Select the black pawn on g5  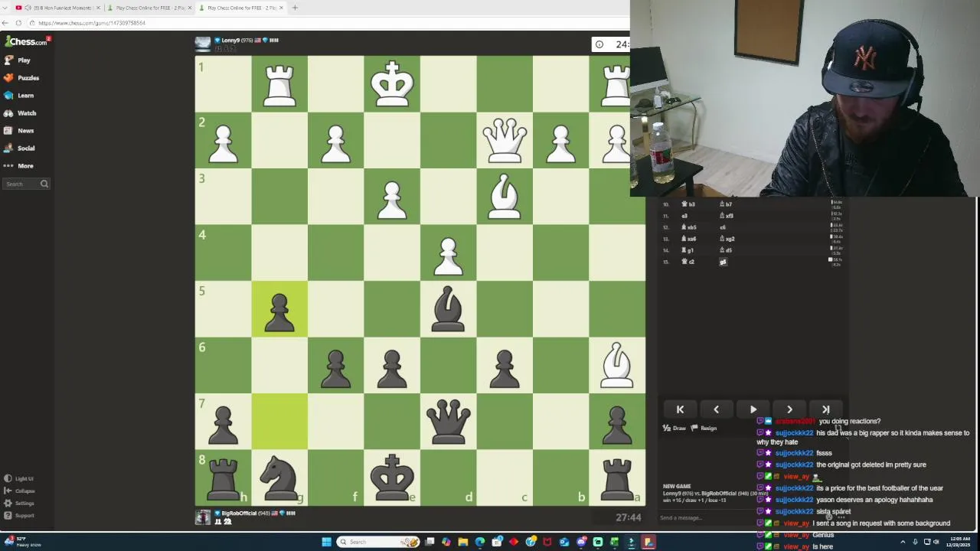(x=279, y=309)
